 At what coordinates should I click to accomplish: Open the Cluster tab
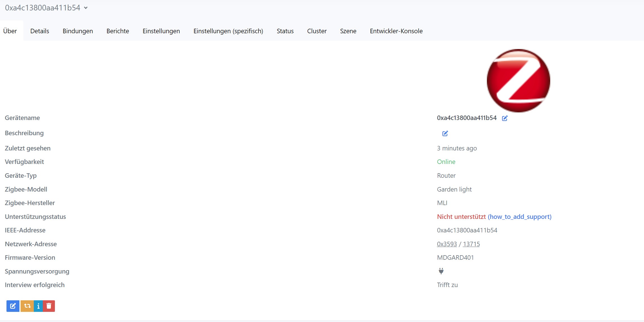coord(317,31)
